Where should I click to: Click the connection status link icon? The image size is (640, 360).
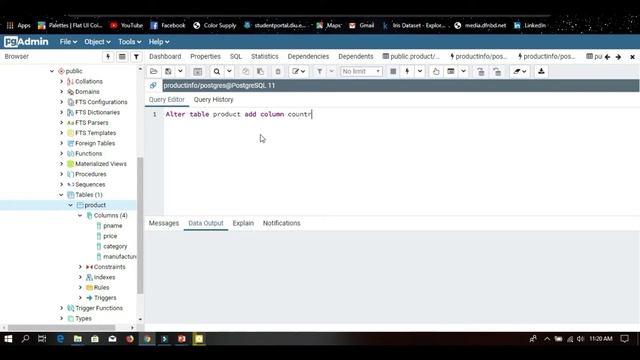[153, 85]
